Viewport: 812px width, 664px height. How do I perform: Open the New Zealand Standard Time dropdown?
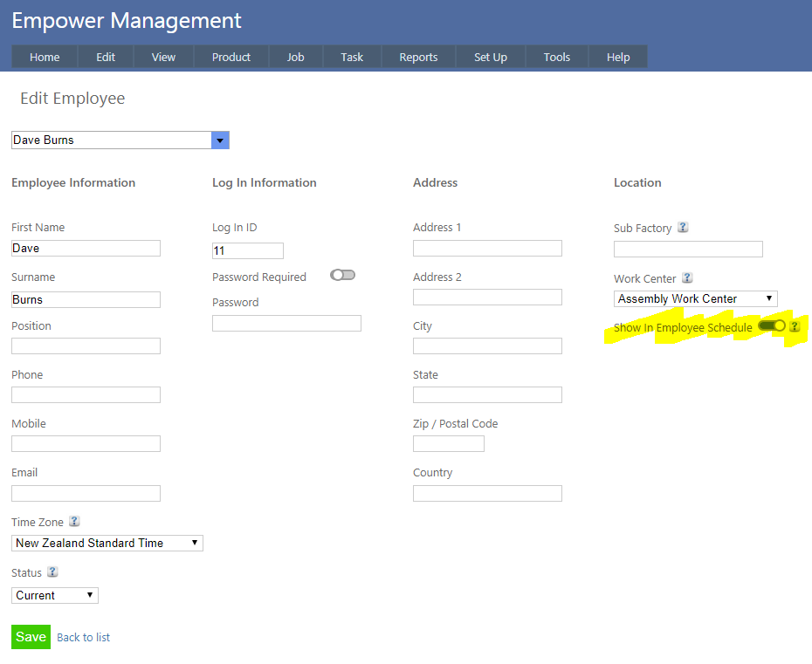(x=107, y=543)
